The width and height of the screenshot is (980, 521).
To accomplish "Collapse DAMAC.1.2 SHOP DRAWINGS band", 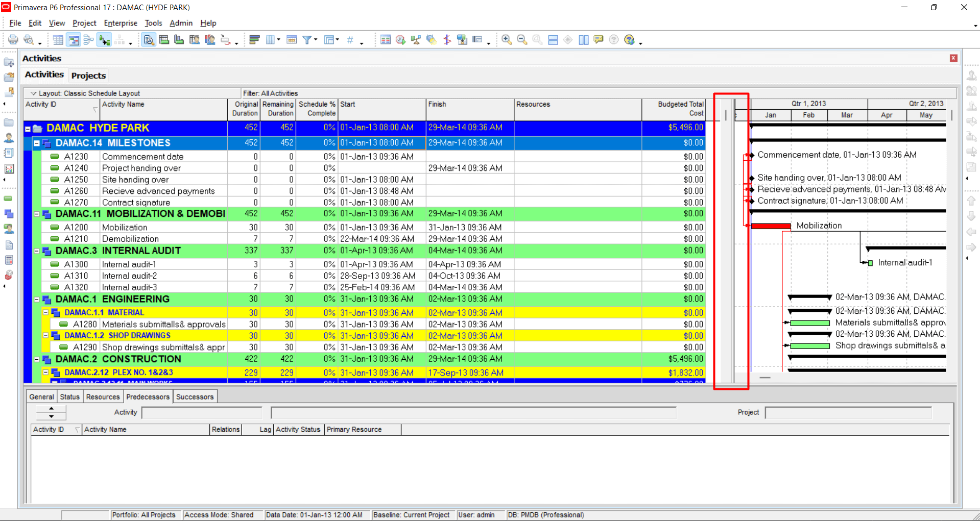I will click(45, 335).
